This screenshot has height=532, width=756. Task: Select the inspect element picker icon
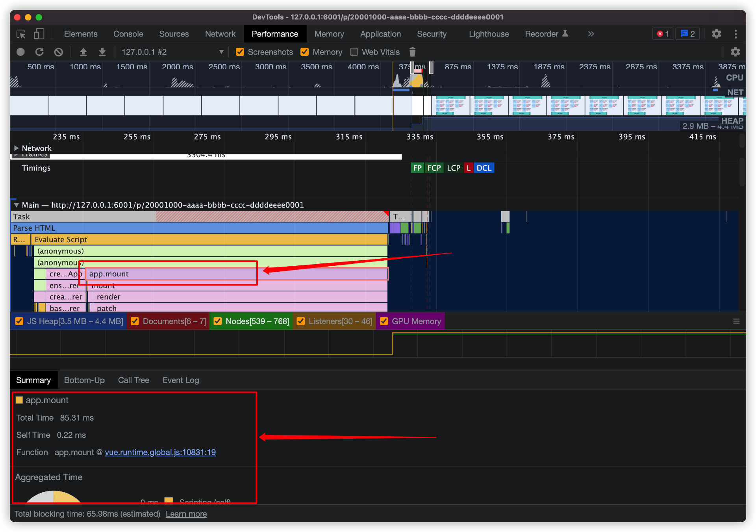coord(21,34)
